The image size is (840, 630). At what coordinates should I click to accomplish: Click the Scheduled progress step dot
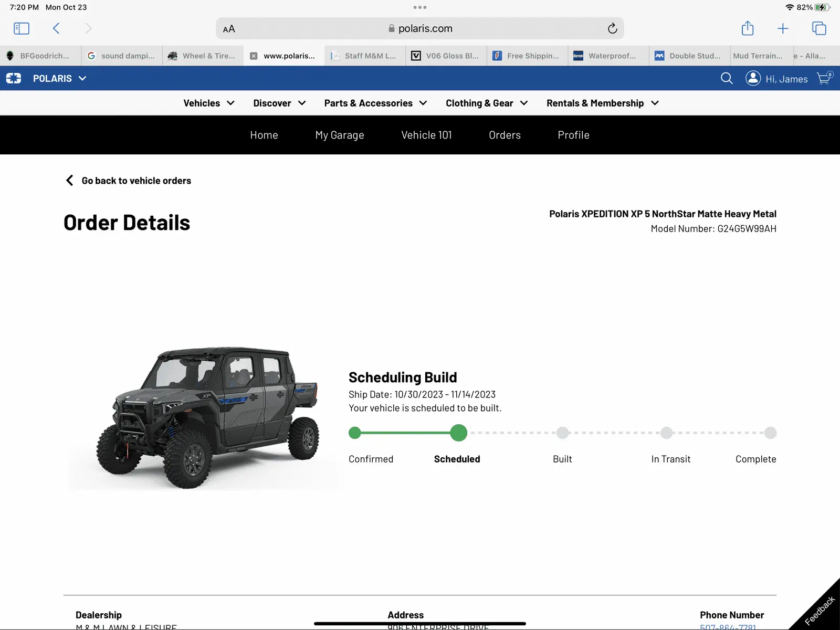tap(458, 433)
